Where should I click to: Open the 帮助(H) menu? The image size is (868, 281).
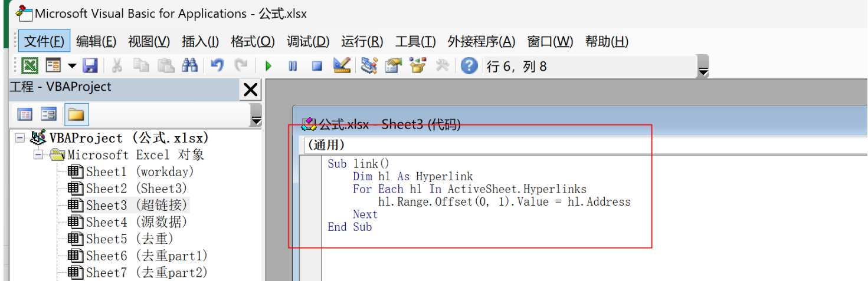pyautogui.click(x=607, y=41)
